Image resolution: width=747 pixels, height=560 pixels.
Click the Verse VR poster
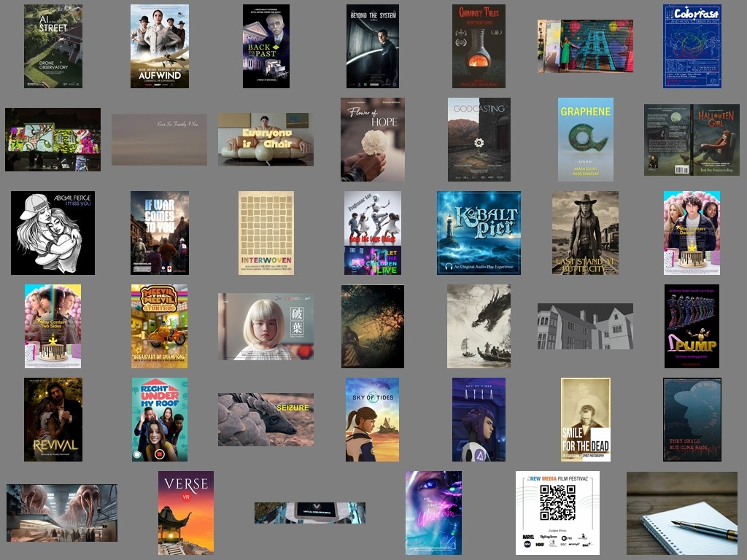point(186,513)
